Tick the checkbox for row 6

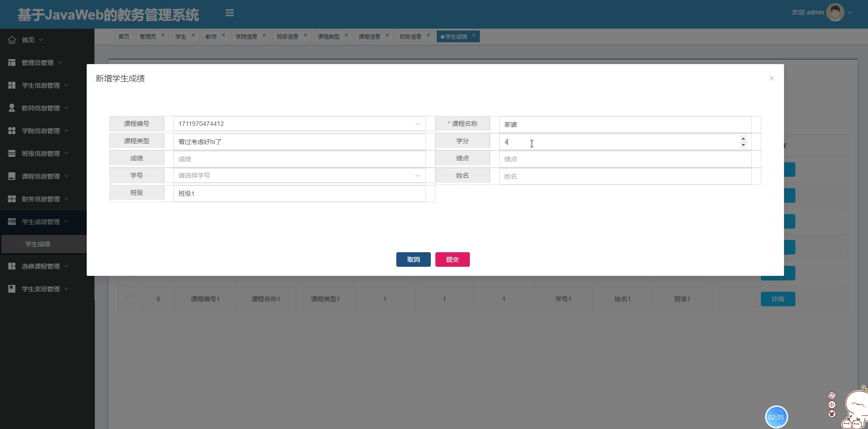(130, 299)
